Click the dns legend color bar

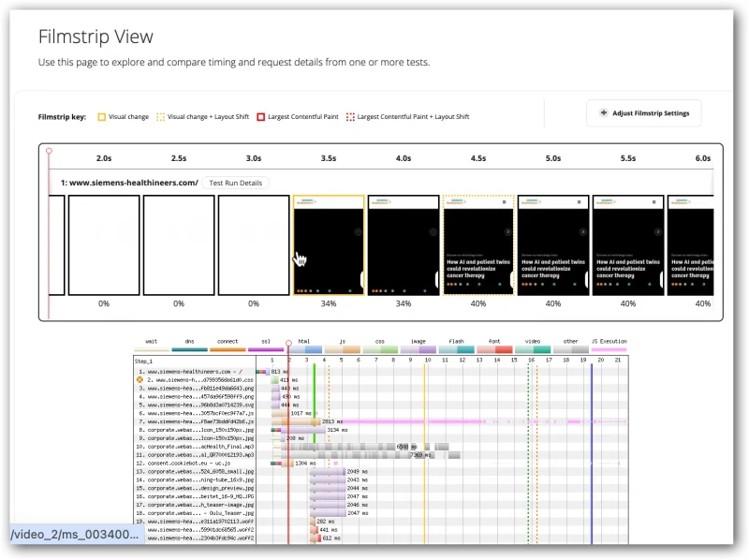(190, 349)
